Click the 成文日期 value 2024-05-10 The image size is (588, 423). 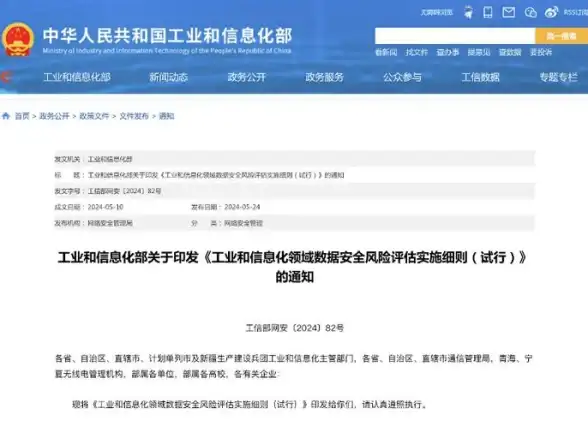click(x=105, y=207)
